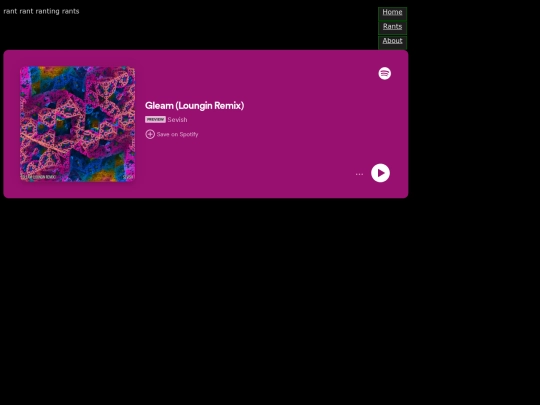Open the About page link
Screen dimensions: 540x405
[392, 41]
